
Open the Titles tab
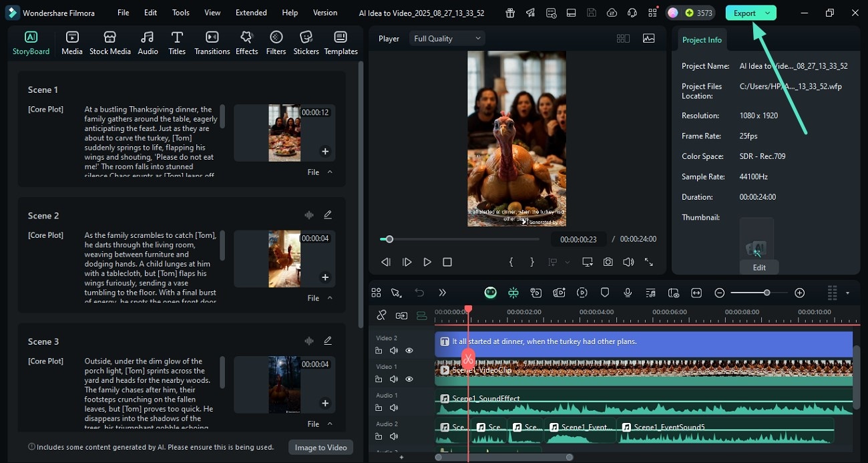tap(177, 43)
